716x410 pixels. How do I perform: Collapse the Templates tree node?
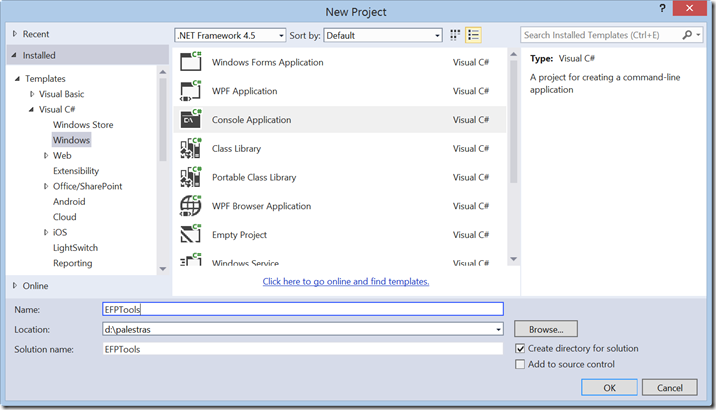tap(17, 79)
